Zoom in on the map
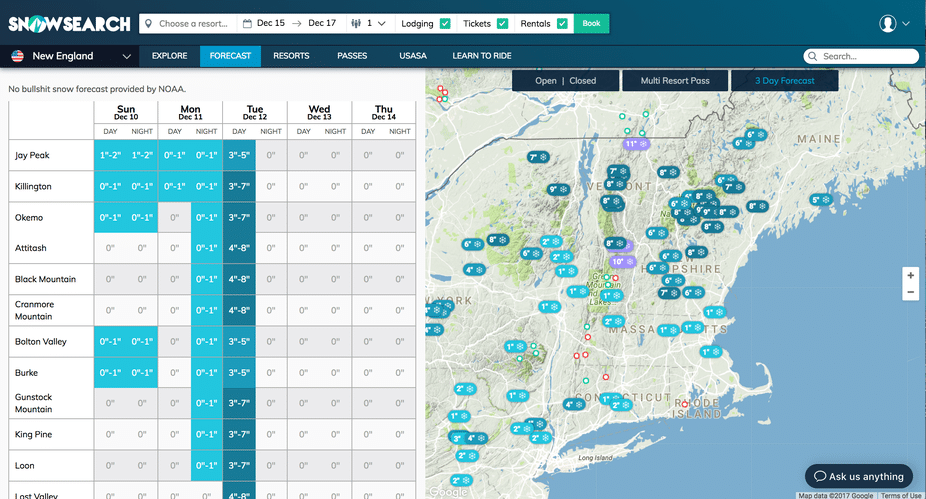The width and height of the screenshot is (926, 499). coord(910,275)
